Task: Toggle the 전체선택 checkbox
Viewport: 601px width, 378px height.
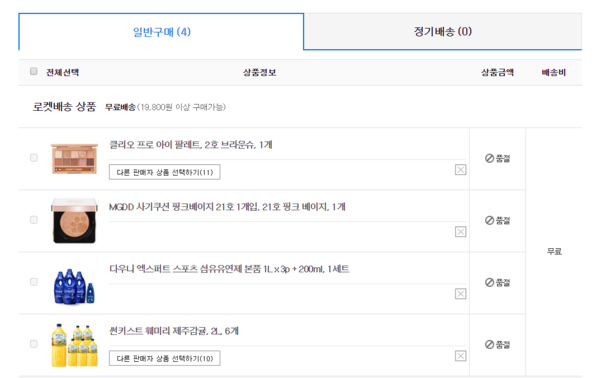Action: 34,71
